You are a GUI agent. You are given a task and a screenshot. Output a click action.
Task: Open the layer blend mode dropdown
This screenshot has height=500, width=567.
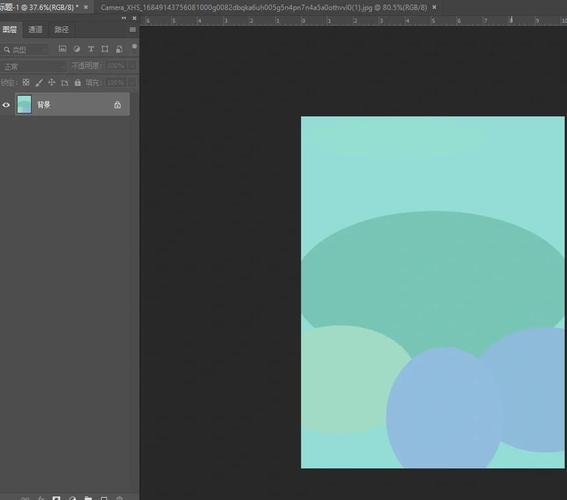pos(34,67)
